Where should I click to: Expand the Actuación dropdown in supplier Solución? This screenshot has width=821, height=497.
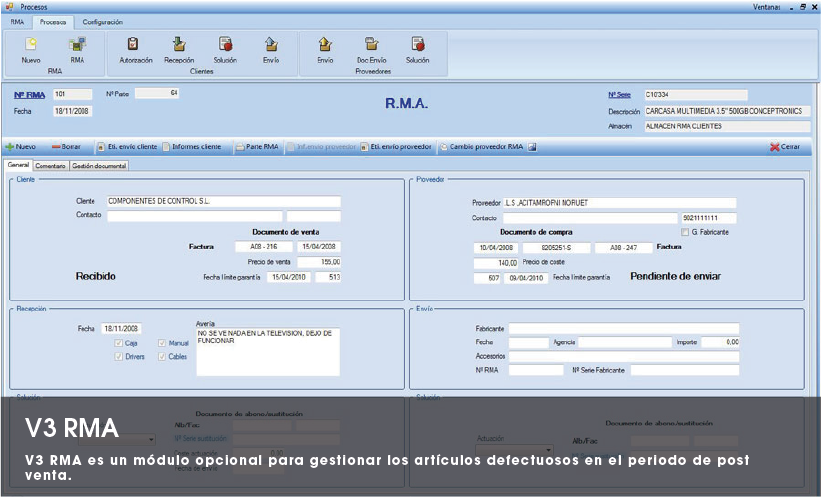click(x=547, y=451)
